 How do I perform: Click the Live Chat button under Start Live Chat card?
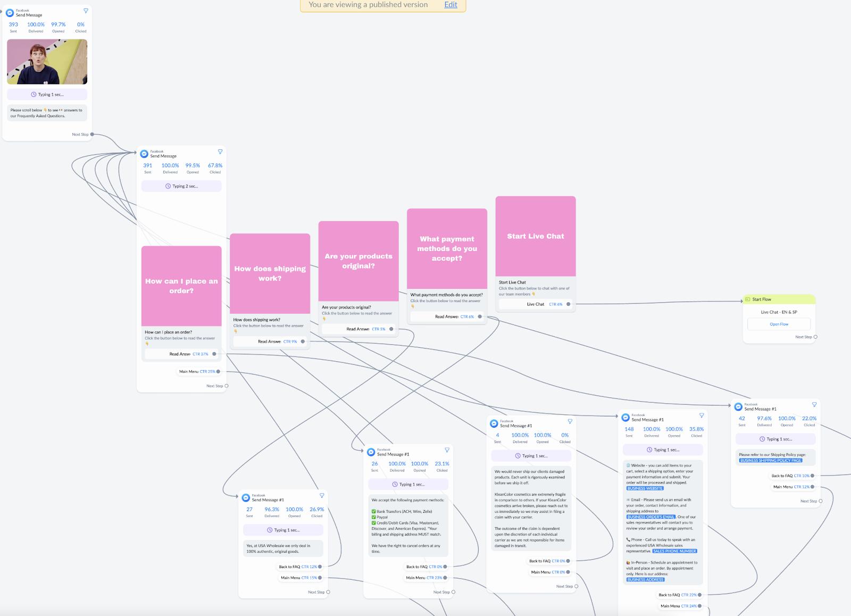tap(535, 304)
